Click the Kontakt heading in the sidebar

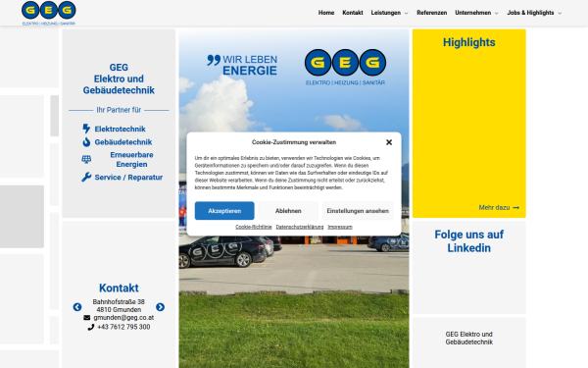pyautogui.click(x=119, y=288)
